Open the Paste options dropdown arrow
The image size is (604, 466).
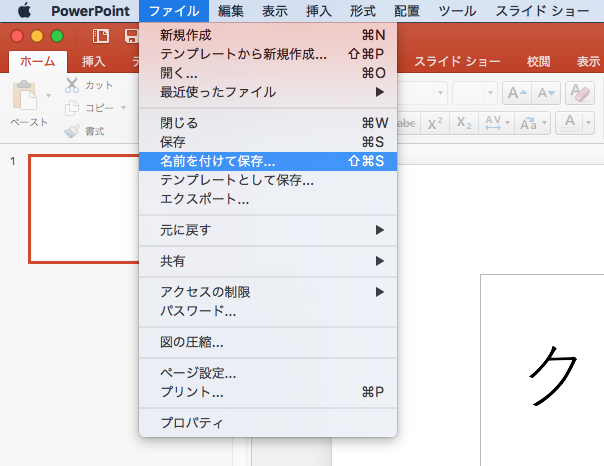49,96
